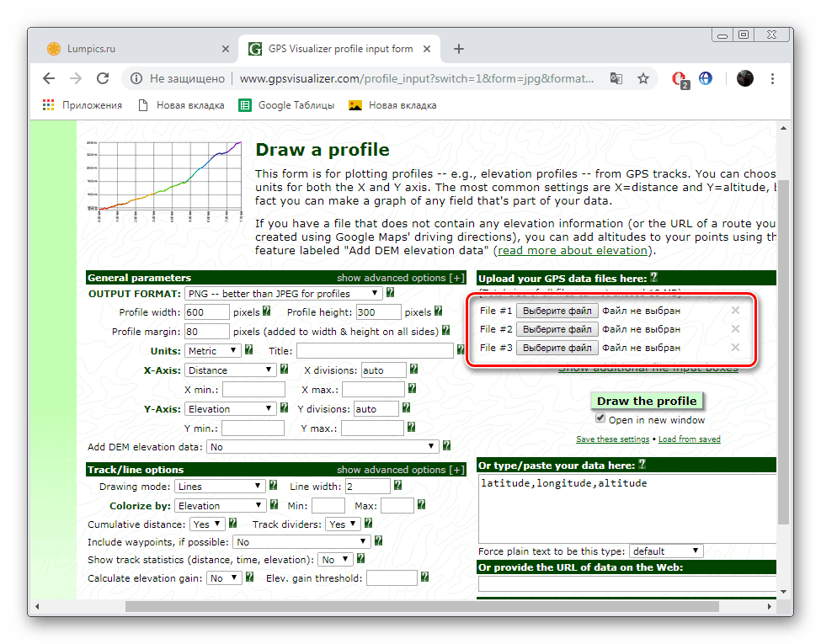821x644 pixels.
Task: Open the blue globe extension icon
Action: (x=706, y=78)
